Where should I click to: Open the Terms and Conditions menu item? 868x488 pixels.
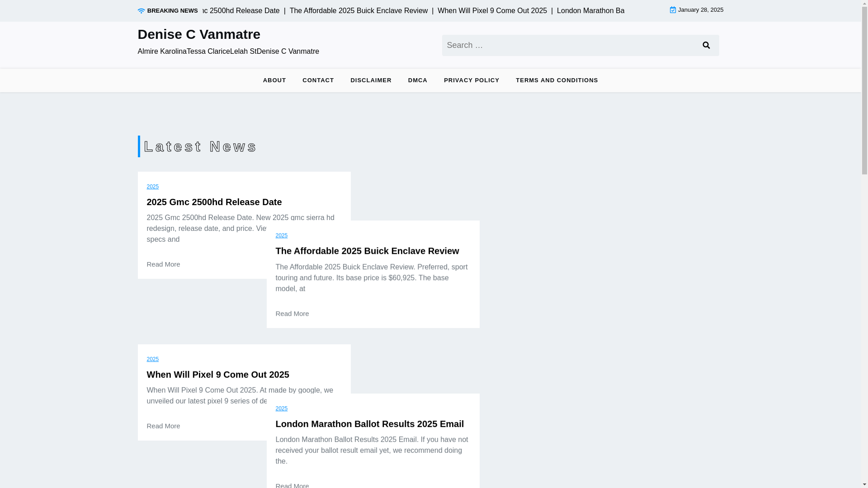(557, 80)
